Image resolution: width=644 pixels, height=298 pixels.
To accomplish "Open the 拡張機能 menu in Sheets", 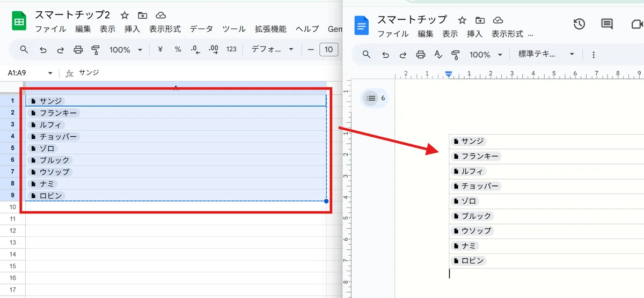I will [270, 29].
